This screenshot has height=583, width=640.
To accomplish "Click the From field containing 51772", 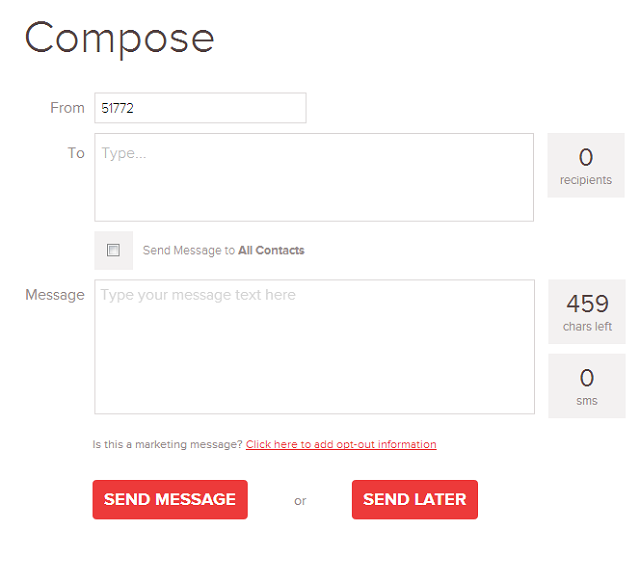I will pyautogui.click(x=200, y=108).
